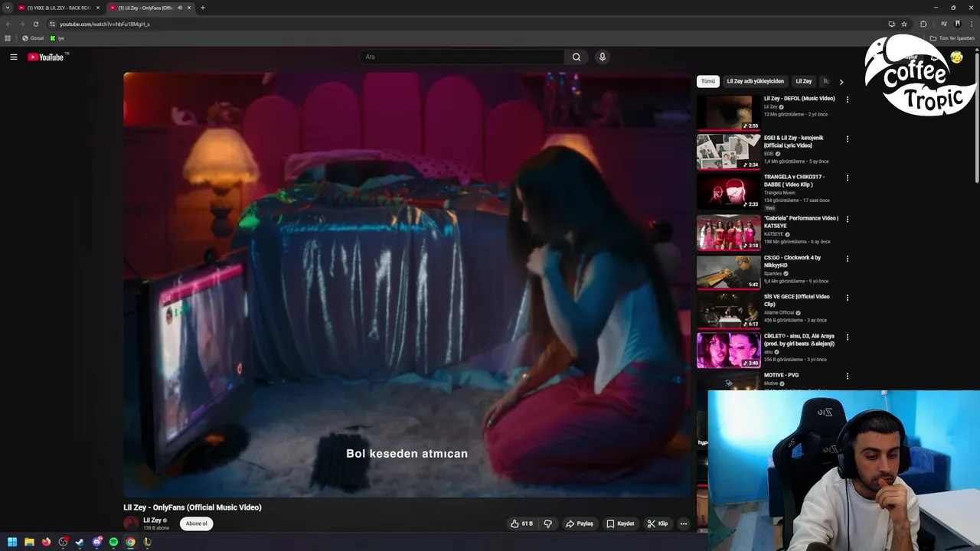Open Steam from taskbar
This screenshot has width=980, height=551.
coord(80,542)
